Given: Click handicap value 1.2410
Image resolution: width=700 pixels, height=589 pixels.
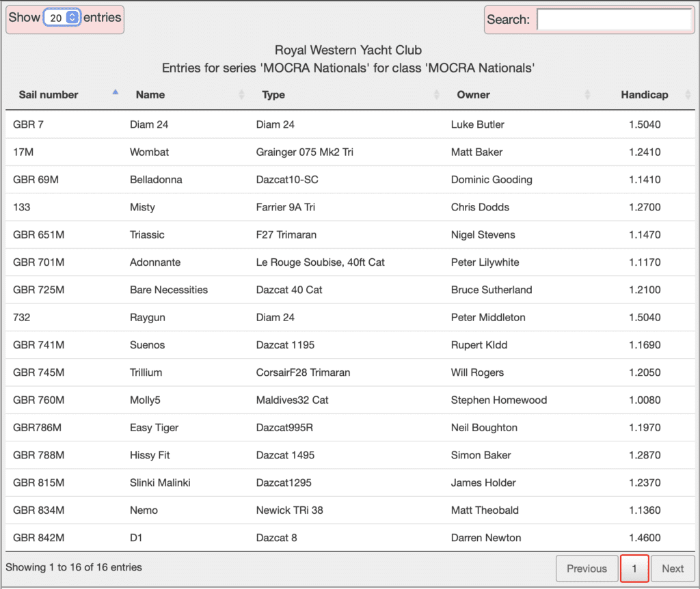Looking at the screenshot, I should click(x=645, y=152).
